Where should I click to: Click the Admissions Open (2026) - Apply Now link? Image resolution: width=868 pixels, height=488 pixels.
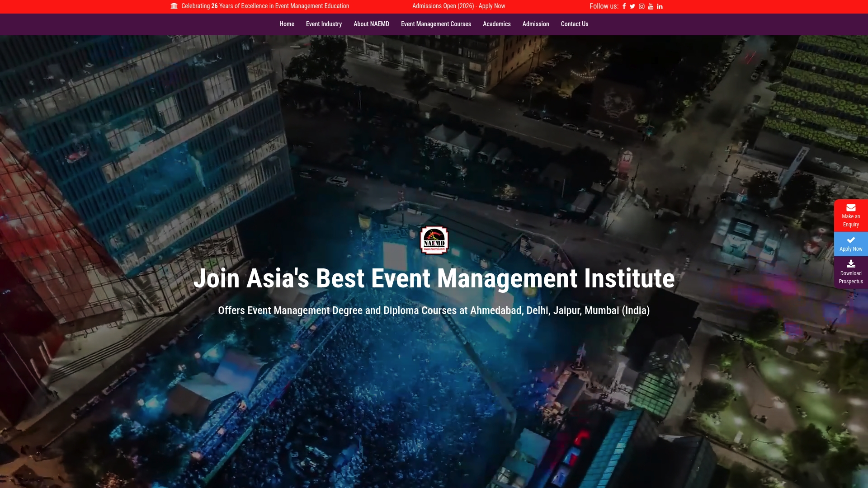(458, 6)
